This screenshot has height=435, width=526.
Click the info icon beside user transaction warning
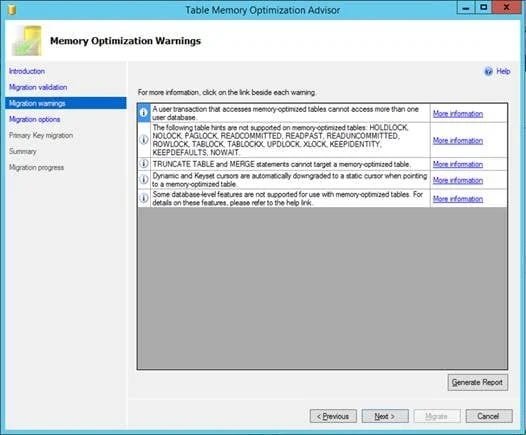tap(144, 113)
